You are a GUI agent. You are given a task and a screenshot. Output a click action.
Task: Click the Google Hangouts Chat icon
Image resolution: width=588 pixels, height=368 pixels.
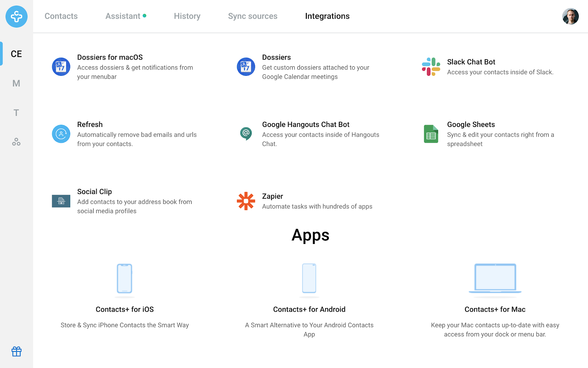246,134
